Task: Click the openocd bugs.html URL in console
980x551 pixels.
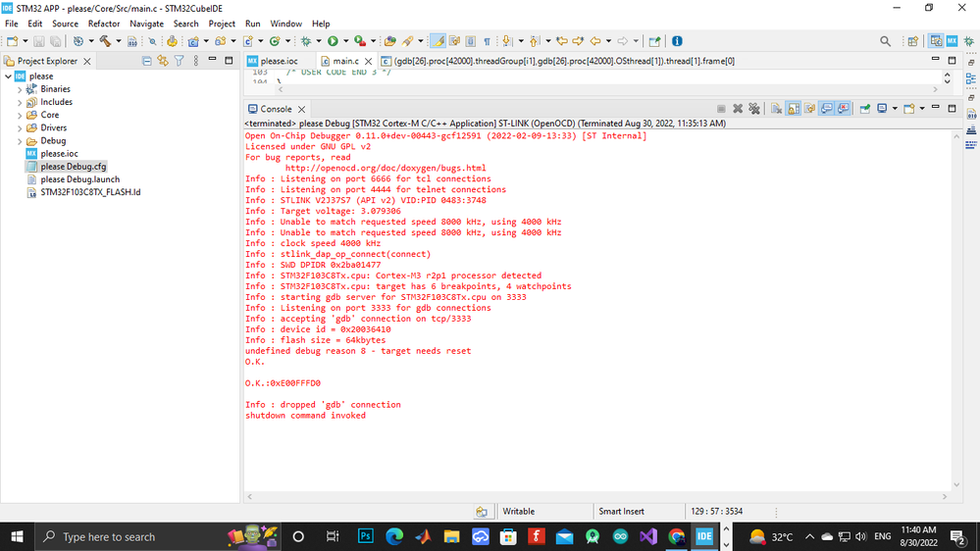Action: coord(386,168)
